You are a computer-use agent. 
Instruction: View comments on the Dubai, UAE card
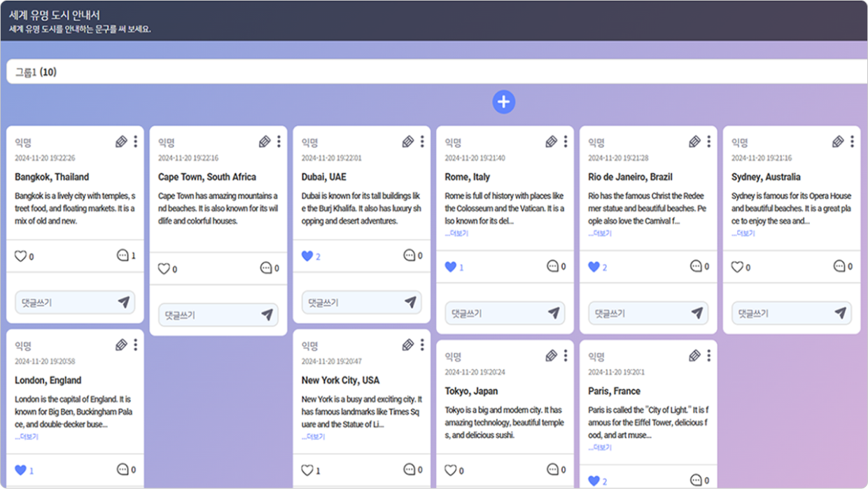click(409, 256)
